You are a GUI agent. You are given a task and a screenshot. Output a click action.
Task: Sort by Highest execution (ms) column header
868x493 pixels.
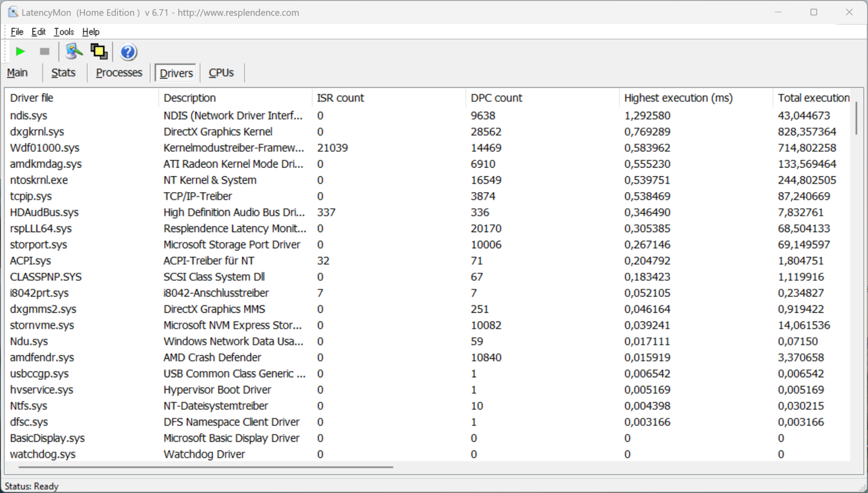[x=678, y=98]
